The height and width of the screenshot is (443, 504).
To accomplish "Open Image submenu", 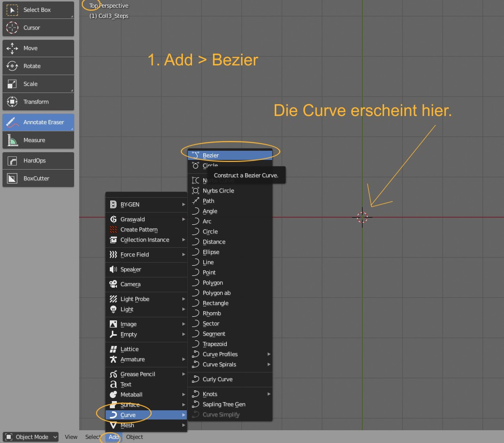I will pyautogui.click(x=146, y=324).
